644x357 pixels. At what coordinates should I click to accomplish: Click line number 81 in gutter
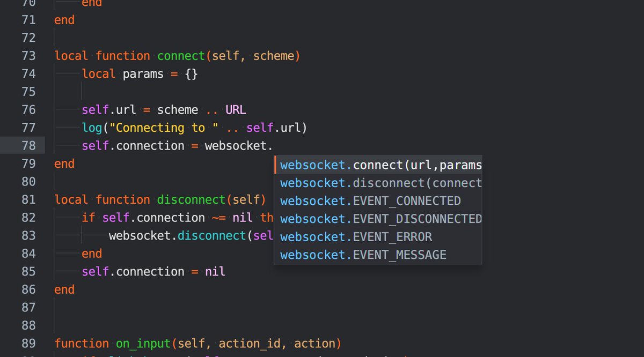[x=28, y=199]
